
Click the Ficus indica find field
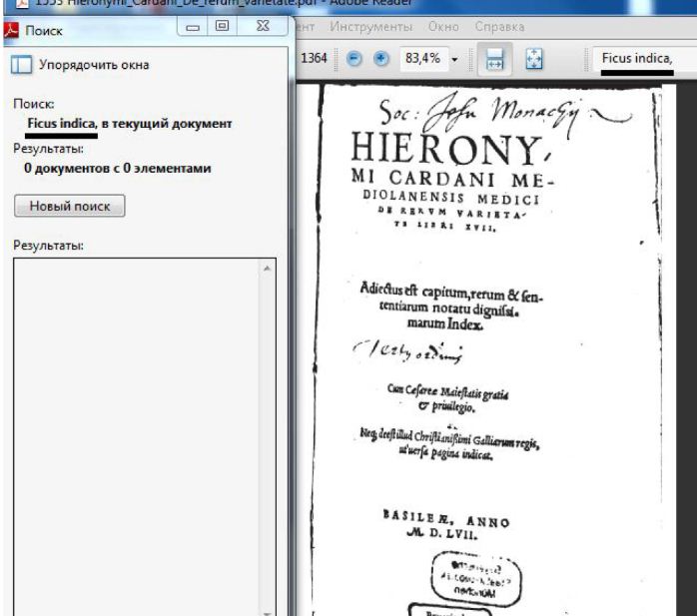click(x=642, y=60)
